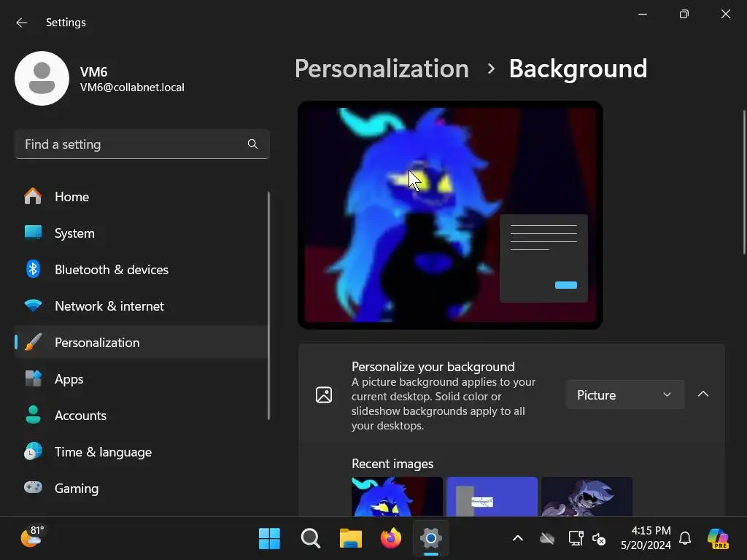This screenshot has width=747, height=560.
Task: Restore down the Settings window
Action: (x=684, y=15)
